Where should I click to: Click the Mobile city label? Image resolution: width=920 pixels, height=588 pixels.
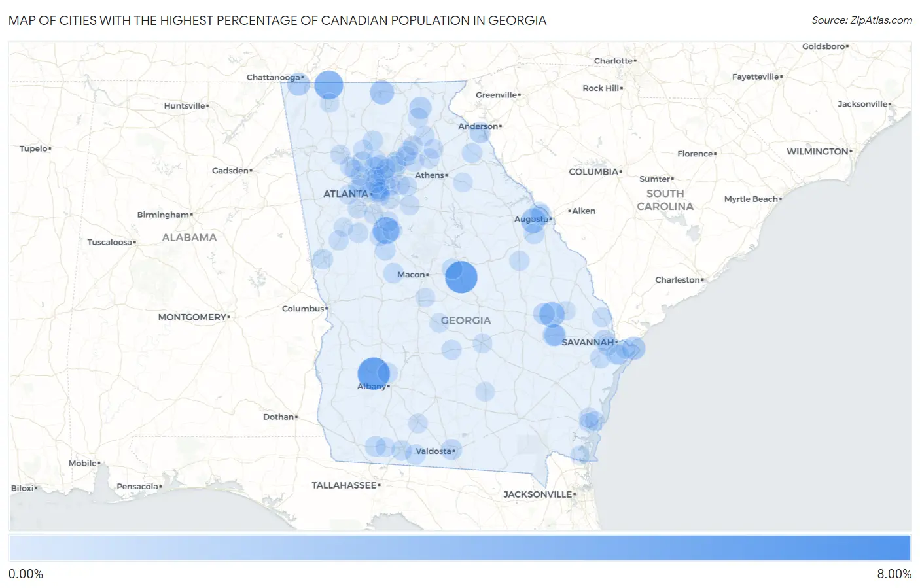(x=82, y=464)
